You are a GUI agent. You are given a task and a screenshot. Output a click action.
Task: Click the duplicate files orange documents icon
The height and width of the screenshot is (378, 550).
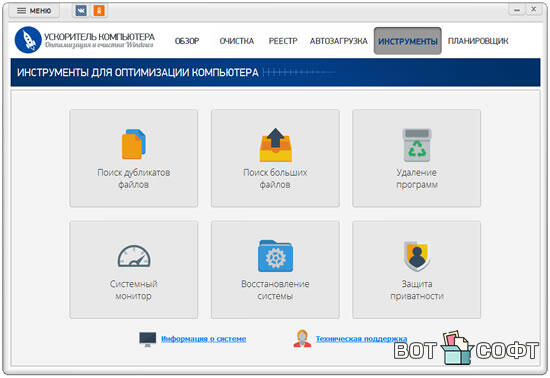(134, 144)
